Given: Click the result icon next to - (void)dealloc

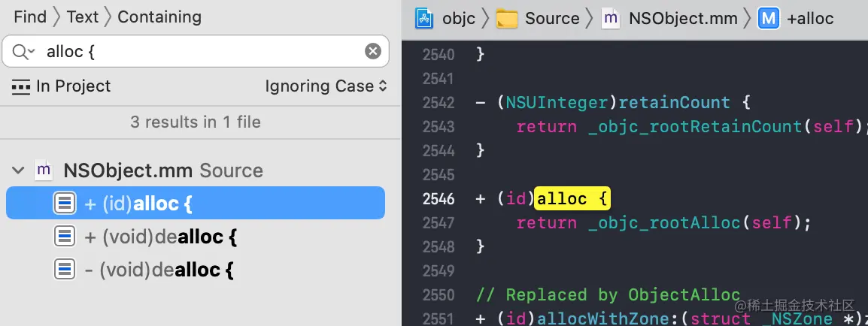Looking at the screenshot, I should pyautogui.click(x=65, y=270).
